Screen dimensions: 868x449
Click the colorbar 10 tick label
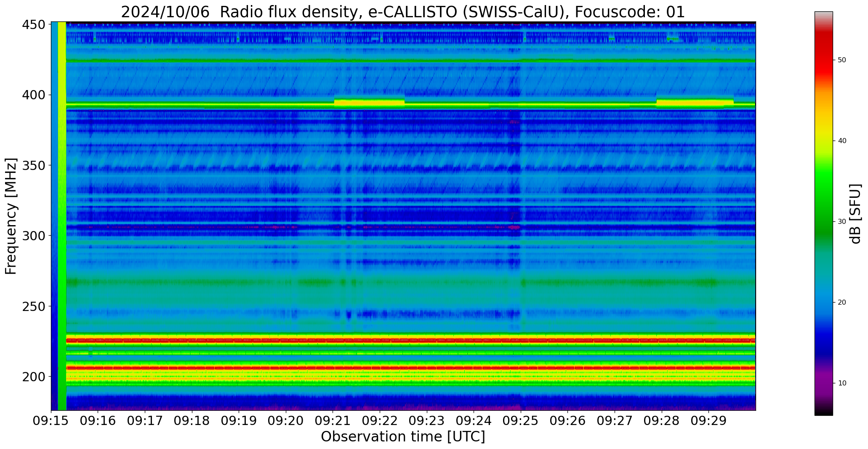coord(842,383)
